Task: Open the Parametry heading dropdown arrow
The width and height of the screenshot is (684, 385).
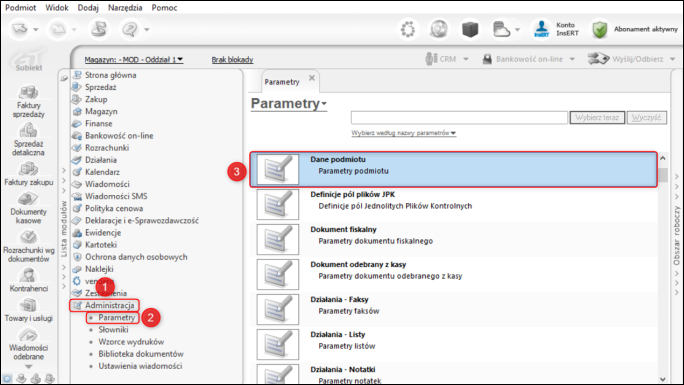Action: pyautogui.click(x=324, y=104)
